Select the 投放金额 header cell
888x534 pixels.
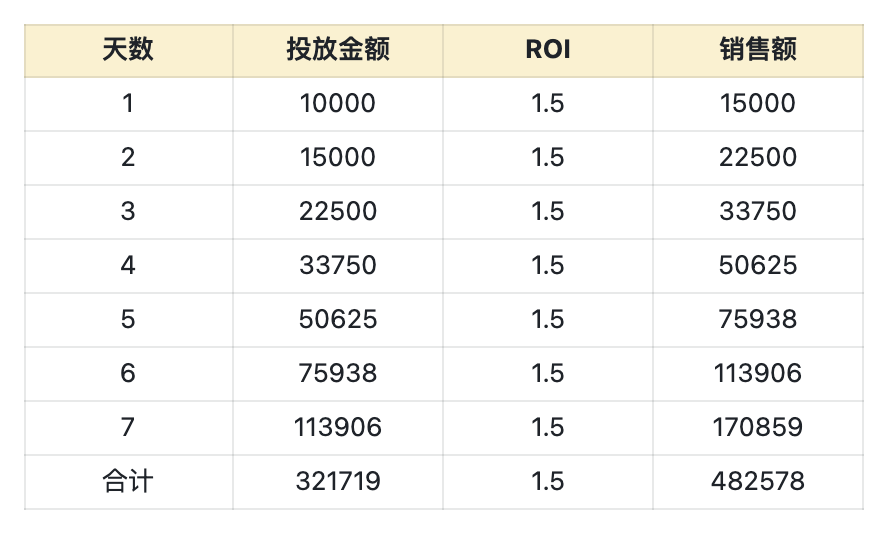click(338, 50)
